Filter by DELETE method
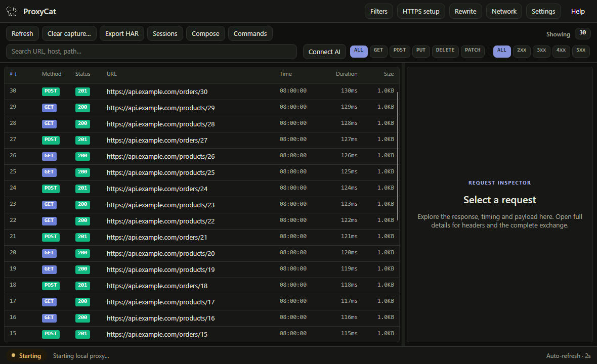Screen dimensions: 597x364 445,52
